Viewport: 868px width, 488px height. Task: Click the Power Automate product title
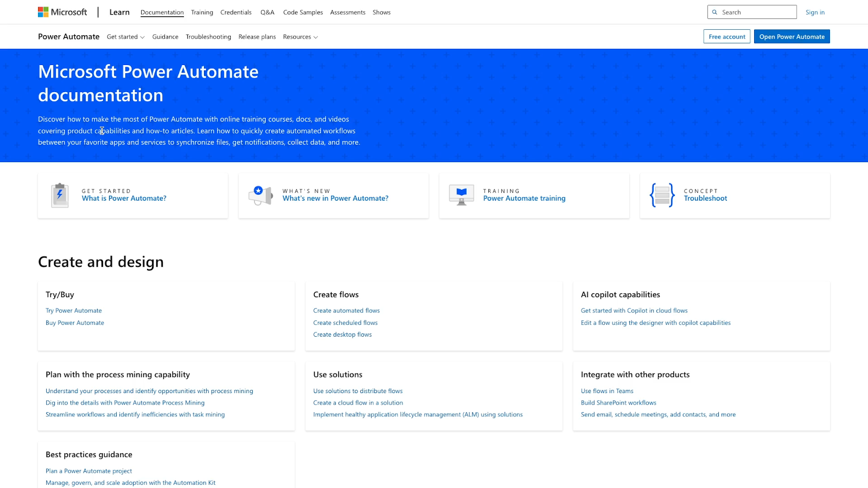69,37
